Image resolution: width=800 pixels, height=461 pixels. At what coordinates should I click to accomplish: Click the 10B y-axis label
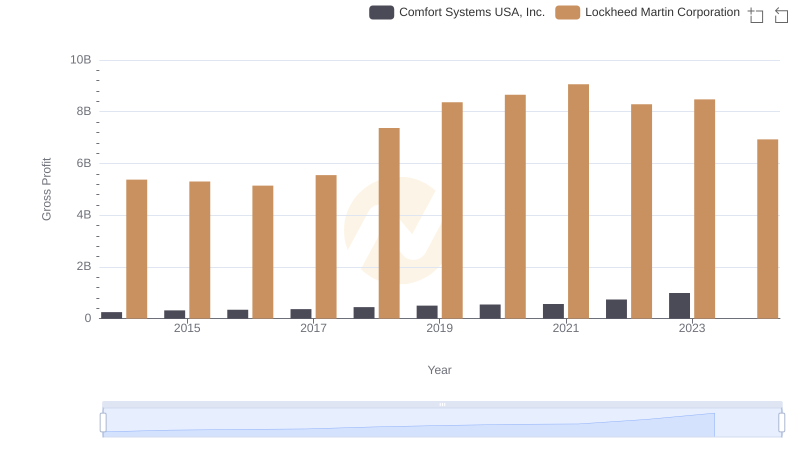point(81,60)
